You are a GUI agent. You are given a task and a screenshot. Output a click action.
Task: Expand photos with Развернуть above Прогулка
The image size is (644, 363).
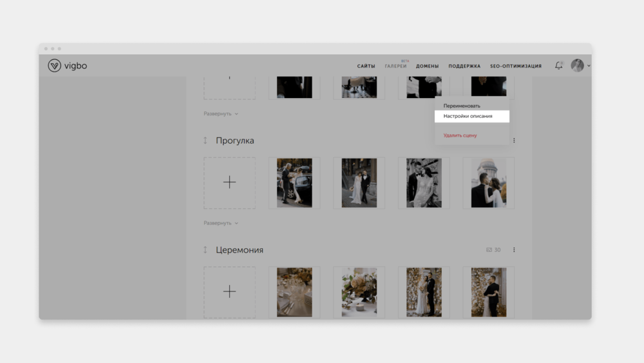pos(221,113)
